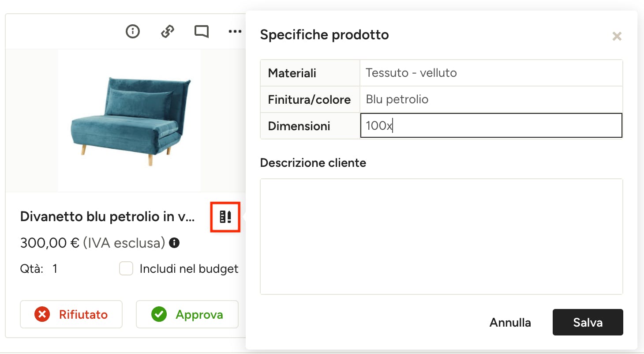Approve the product with Approva button
Screen dimensions: 644x354
187,314
